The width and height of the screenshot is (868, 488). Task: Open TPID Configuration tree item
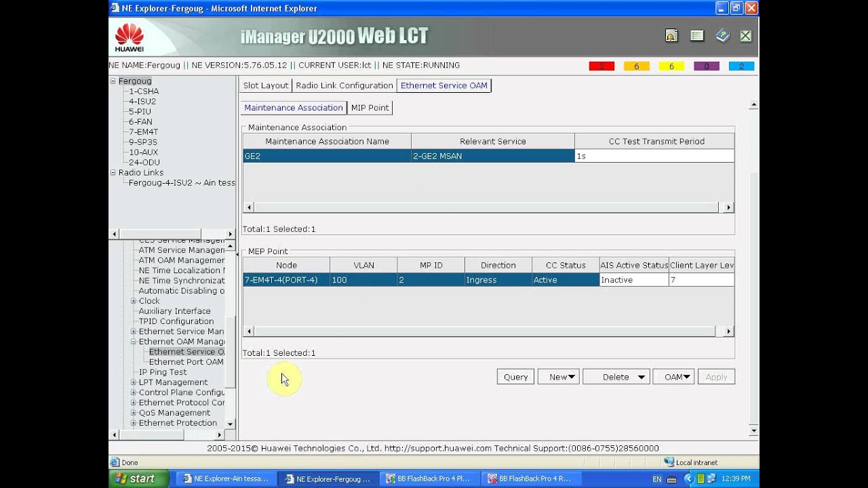click(x=176, y=321)
